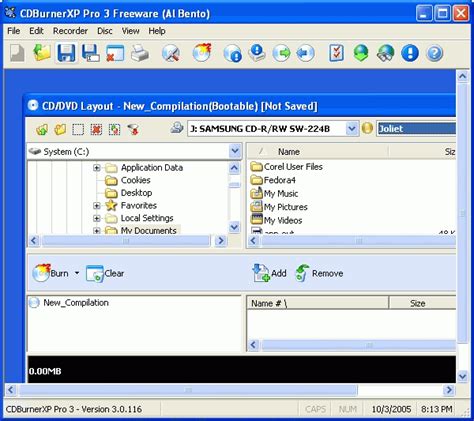Click the green up-arrow folder icon
The image size is (474, 421).
click(42, 129)
